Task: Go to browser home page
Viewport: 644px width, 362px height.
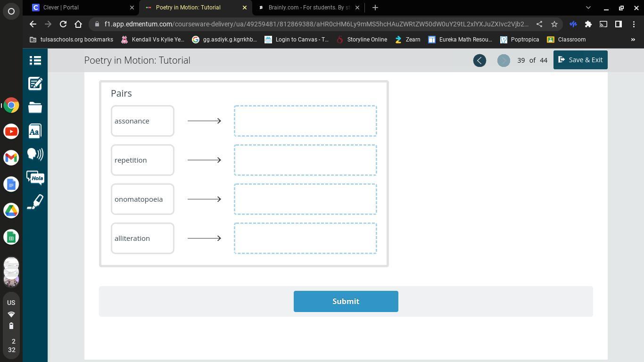Action: pyautogui.click(x=78, y=24)
